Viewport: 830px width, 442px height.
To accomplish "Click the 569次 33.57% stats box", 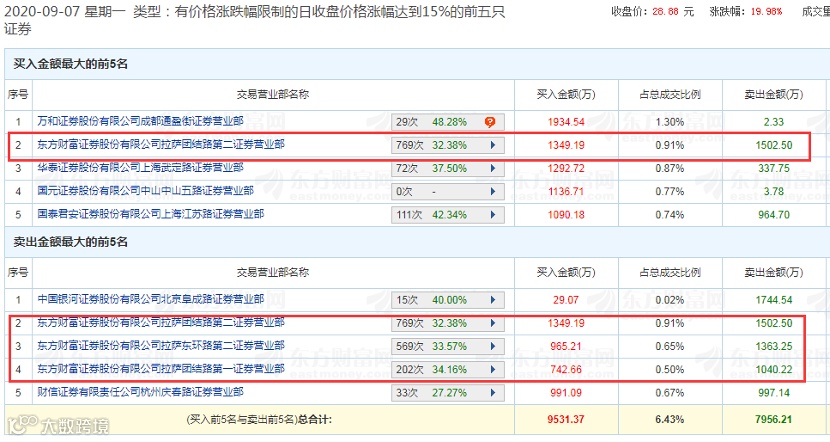I will 448,347.
